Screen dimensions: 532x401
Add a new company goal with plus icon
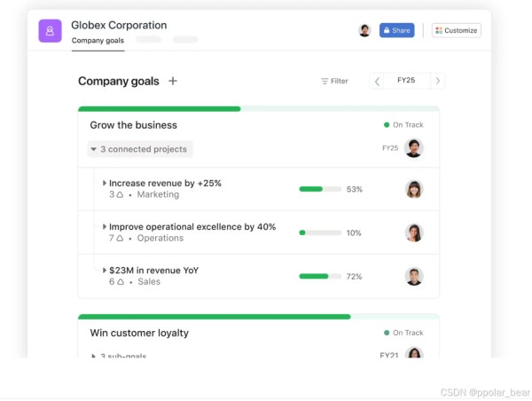173,81
